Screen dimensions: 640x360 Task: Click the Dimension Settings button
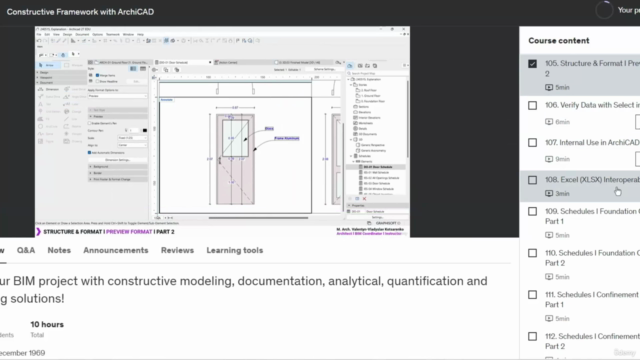click(118, 160)
